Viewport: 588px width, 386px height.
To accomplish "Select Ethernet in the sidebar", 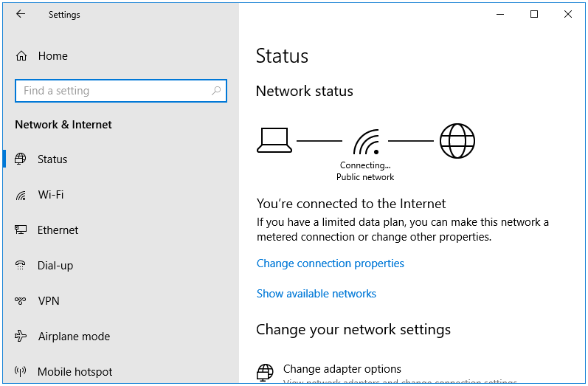I will (x=120, y=230).
